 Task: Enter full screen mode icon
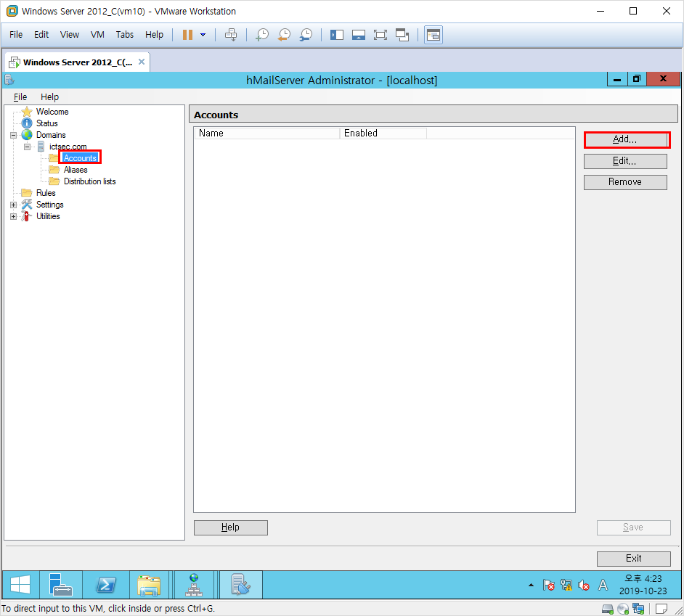click(380, 35)
